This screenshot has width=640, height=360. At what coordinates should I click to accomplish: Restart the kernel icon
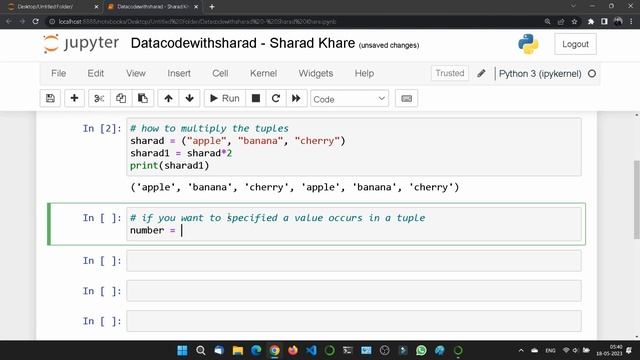click(276, 98)
